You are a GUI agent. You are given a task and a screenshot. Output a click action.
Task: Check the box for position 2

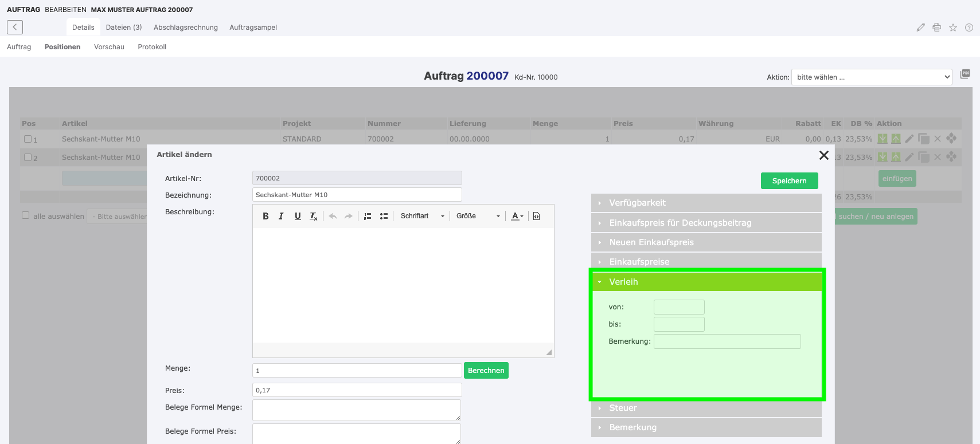(28, 157)
